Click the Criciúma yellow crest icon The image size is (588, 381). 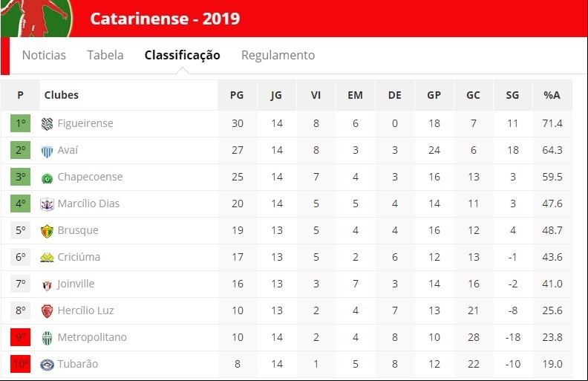click(47, 258)
